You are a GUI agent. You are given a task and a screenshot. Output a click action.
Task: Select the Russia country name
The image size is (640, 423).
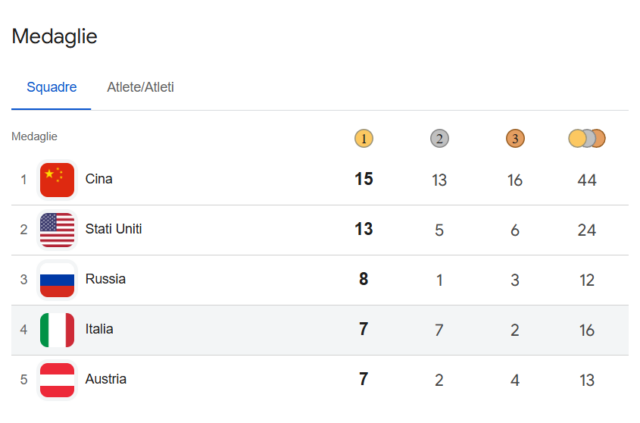pos(105,279)
